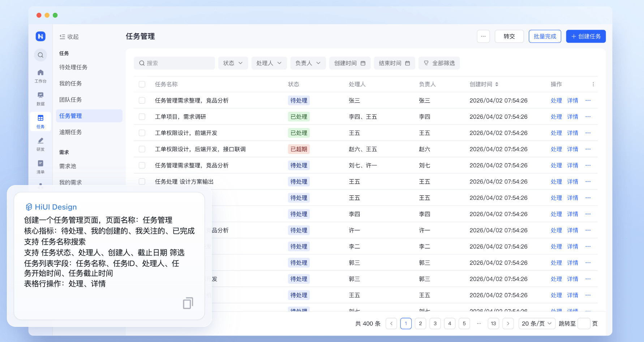Click 处理 for the 张三 row
Screen dimensions: 644x342
point(556,101)
